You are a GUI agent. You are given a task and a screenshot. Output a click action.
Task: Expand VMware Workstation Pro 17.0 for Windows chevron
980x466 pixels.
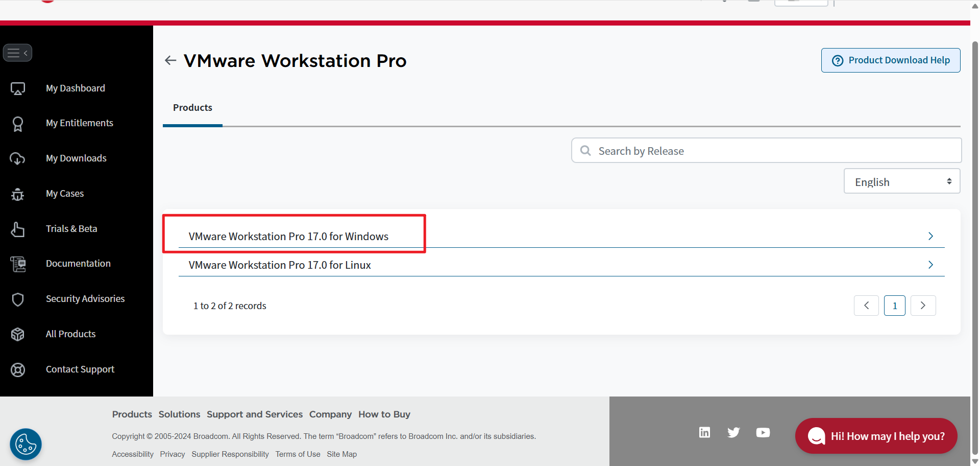pyautogui.click(x=930, y=236)
